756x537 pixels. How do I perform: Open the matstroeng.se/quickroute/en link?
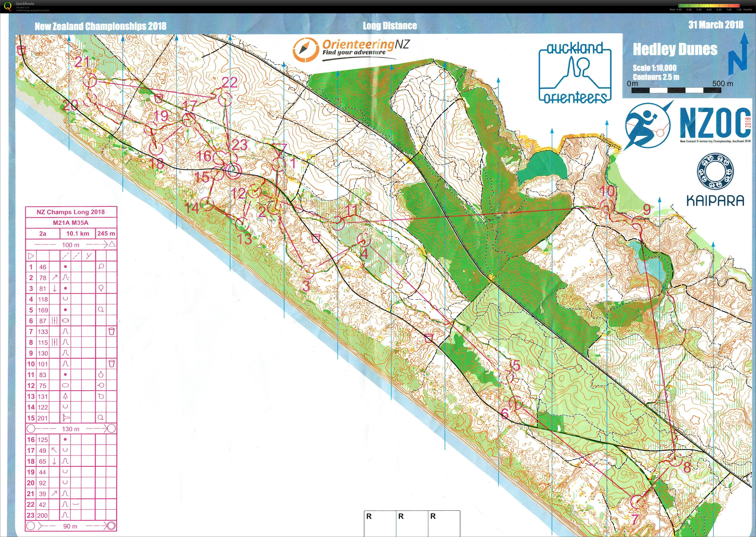tap(32, 10)
